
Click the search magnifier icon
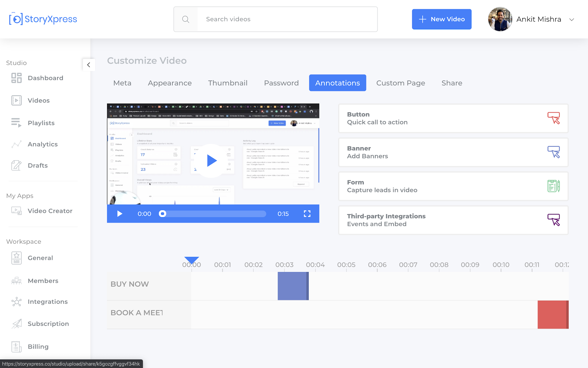pyautogui.click(x=186, y=19)
